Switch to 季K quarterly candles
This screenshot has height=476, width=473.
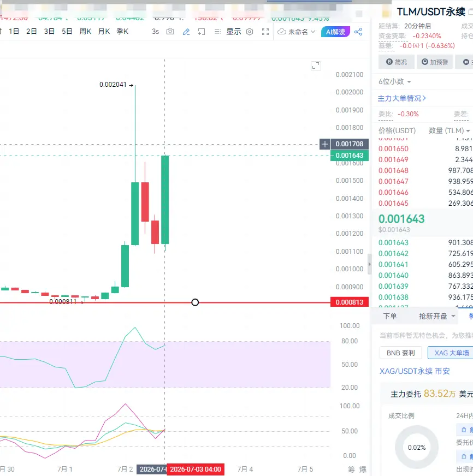pyautogui.click(x=122, y=31)
